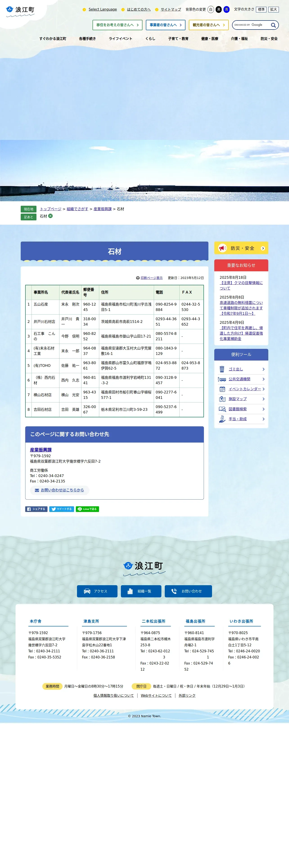Open 移住をお考えの皆さんへ button
The height and width of the screenshot is (868, 289).
(117, 25)
